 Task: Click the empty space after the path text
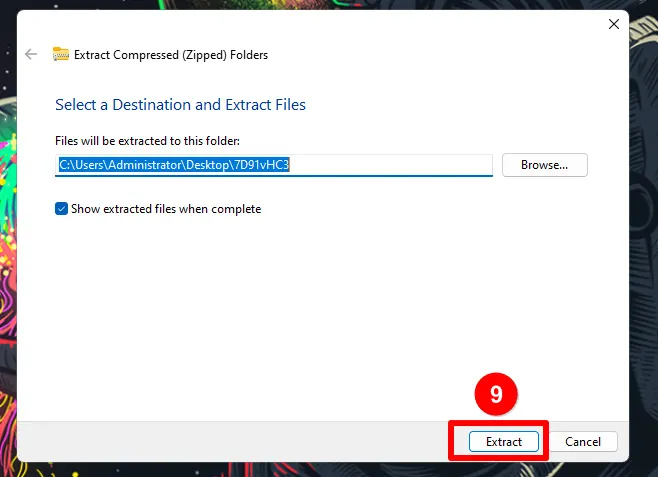point(400,165)
